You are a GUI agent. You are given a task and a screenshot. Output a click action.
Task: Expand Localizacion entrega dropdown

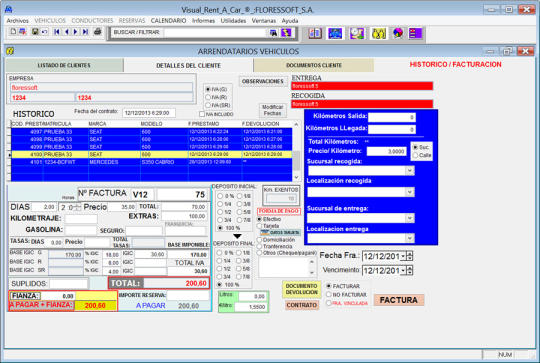[409, 238]
